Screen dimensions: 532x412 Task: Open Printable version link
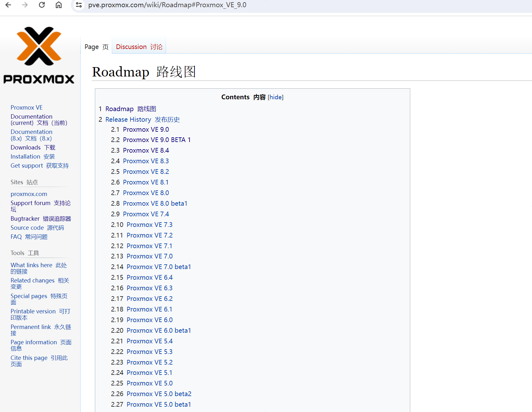pyautogui.click(x=41, y=314)
